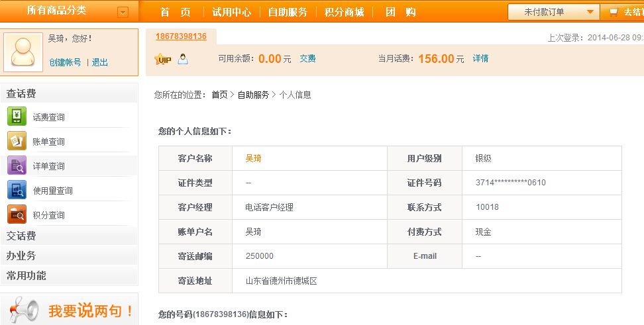
Task: Click the 账单查询 bill icon
Action: (x=17, y=141)
